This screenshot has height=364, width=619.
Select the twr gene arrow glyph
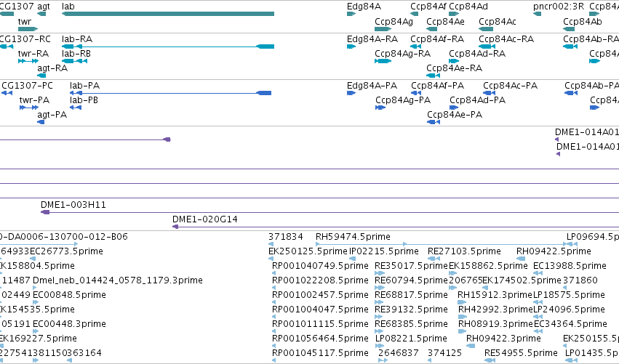coord(28,29)
